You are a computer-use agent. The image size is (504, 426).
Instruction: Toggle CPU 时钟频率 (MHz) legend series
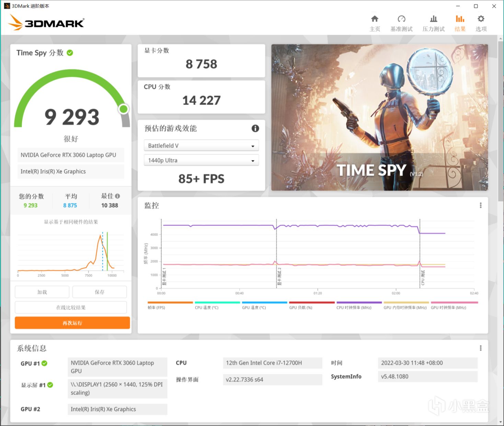pyautogui.click(x=359, y=305)
